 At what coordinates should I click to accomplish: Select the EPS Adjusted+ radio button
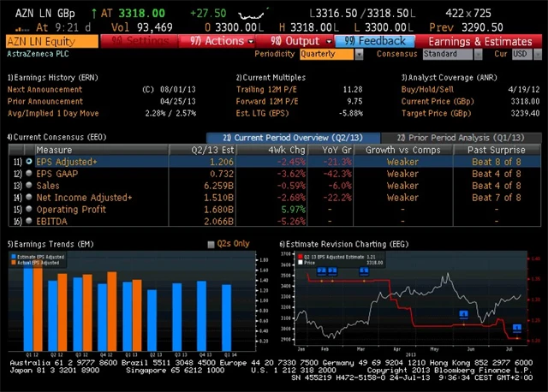tap(29, 161)
